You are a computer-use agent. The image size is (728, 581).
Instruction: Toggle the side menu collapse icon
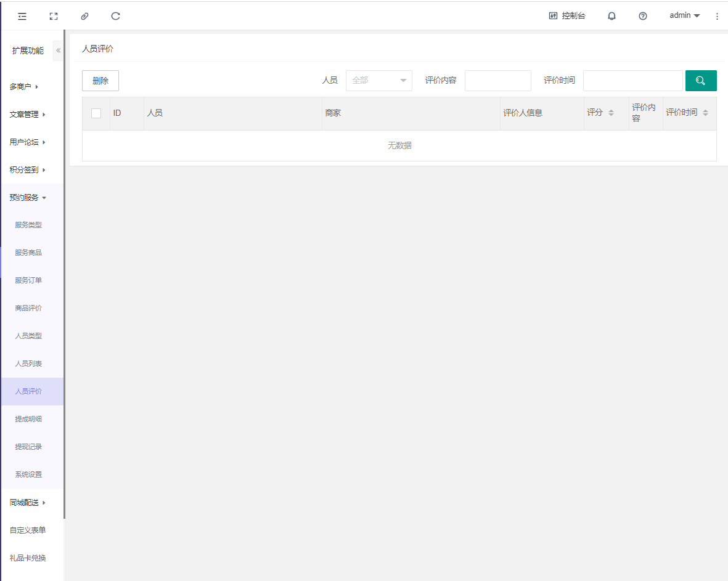(22, 16)
